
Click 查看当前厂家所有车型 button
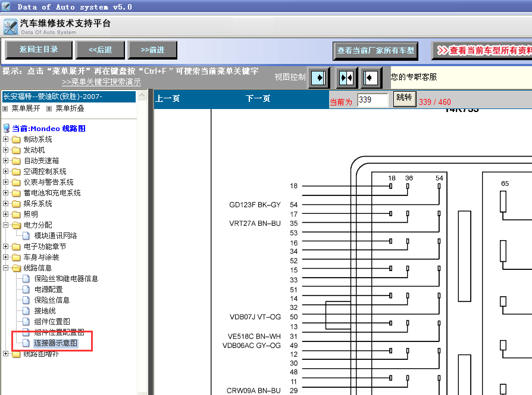375,51
